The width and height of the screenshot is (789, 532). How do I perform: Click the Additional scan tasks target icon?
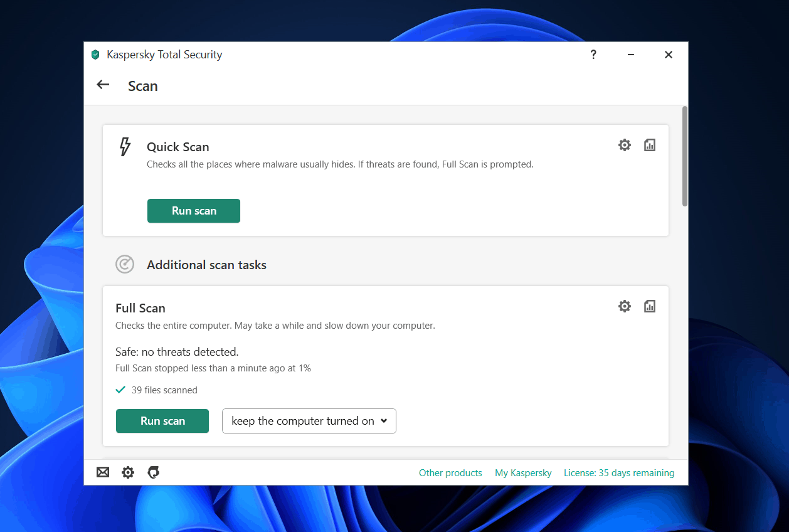coord(125,265)
